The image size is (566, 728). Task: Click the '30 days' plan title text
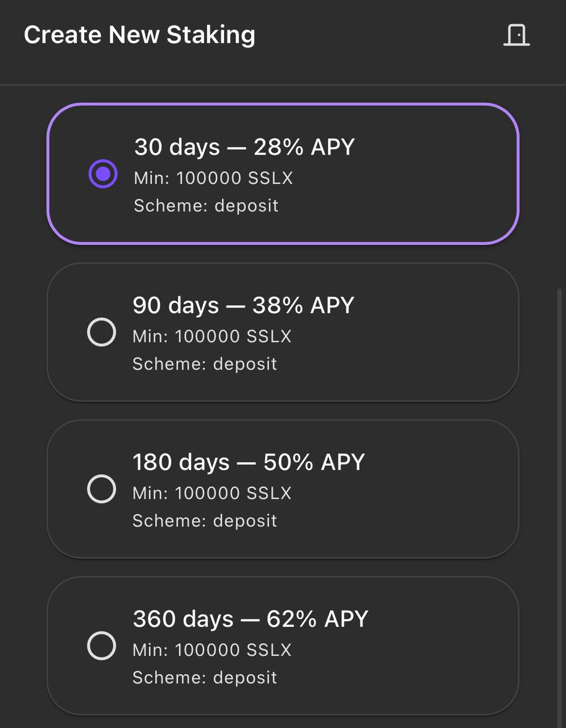click(x=177, y=147)
